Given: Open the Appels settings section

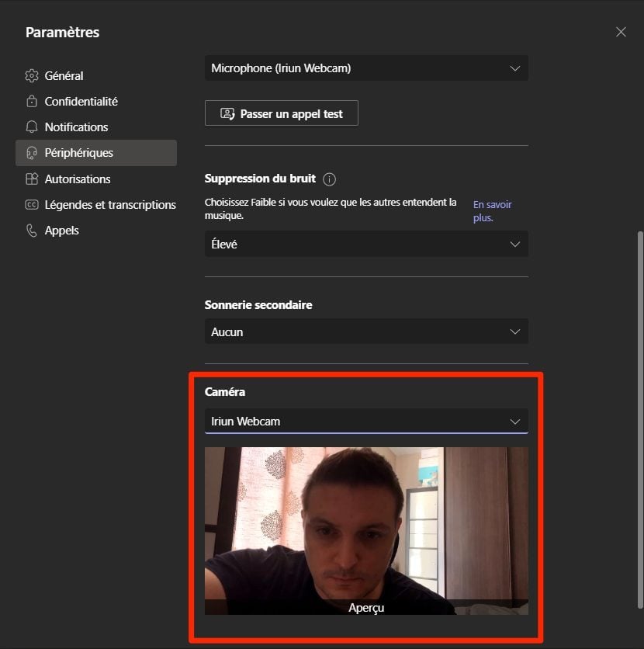Looking at the screenshot, I should pyautogui.click(x=96, y=231).
